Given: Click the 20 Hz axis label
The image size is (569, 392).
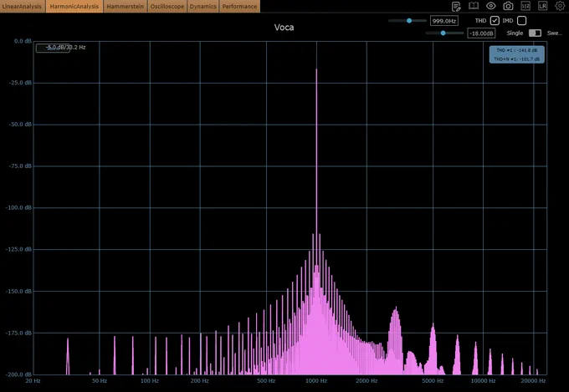Looking at the screenshot, I should tap(33, 381).
